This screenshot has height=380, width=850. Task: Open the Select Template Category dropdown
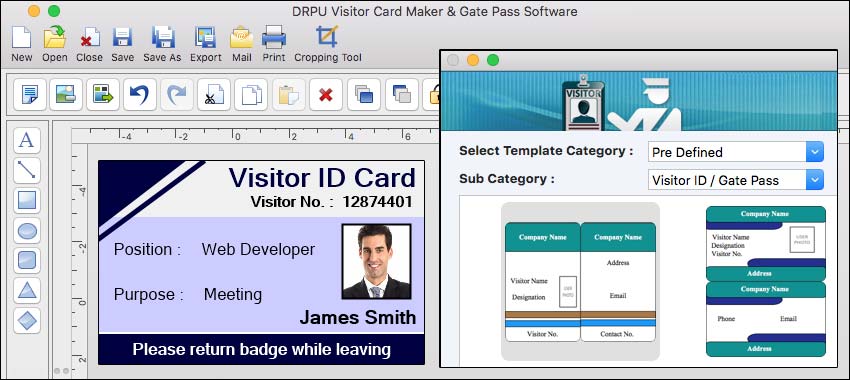coord(736,152)
